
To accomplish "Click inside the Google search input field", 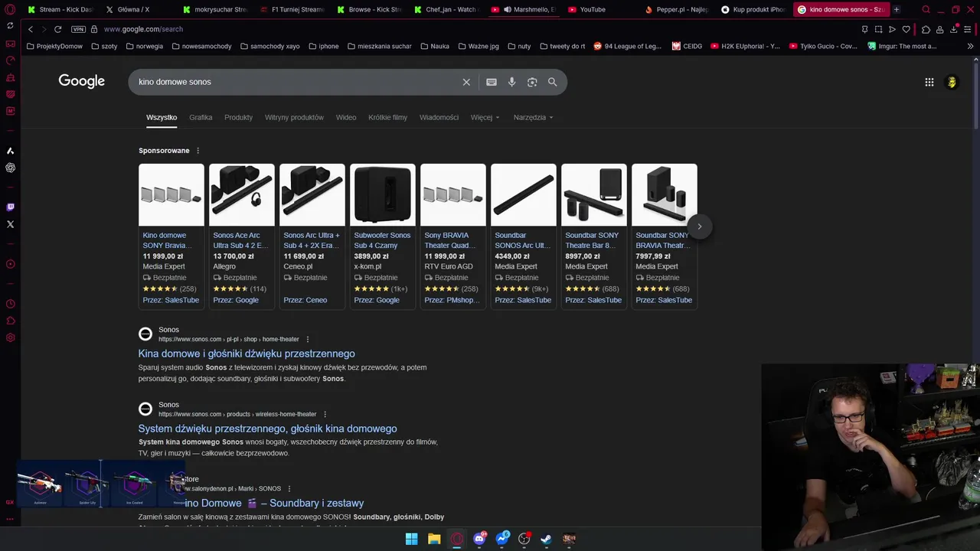I will pyautogui.click(x=295, y=82).
